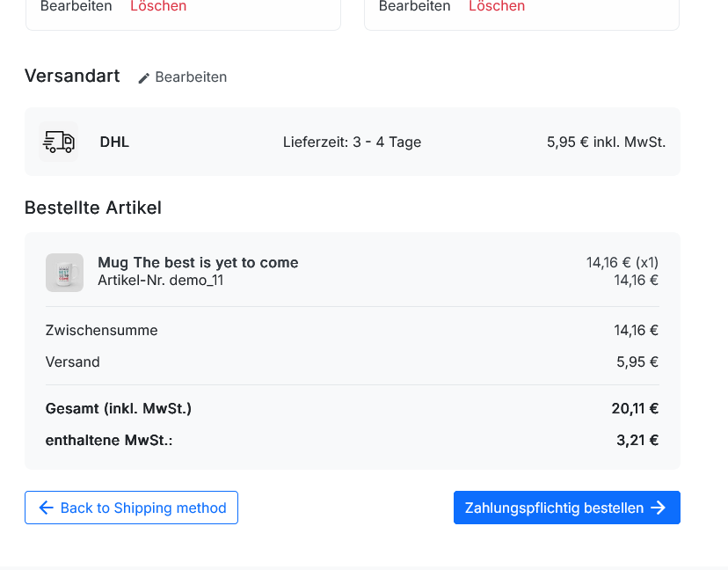Select the DHL carrier name

click(114, 142)
